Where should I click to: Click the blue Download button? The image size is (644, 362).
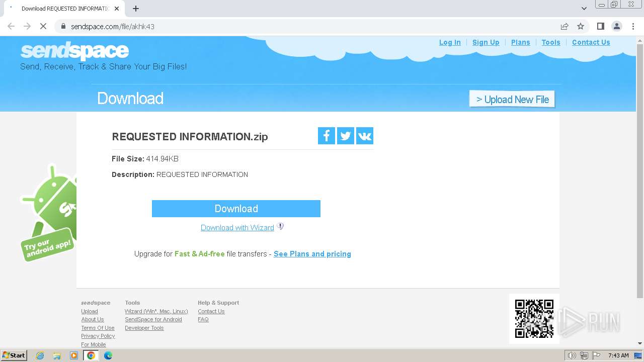[x=236, y=209]
